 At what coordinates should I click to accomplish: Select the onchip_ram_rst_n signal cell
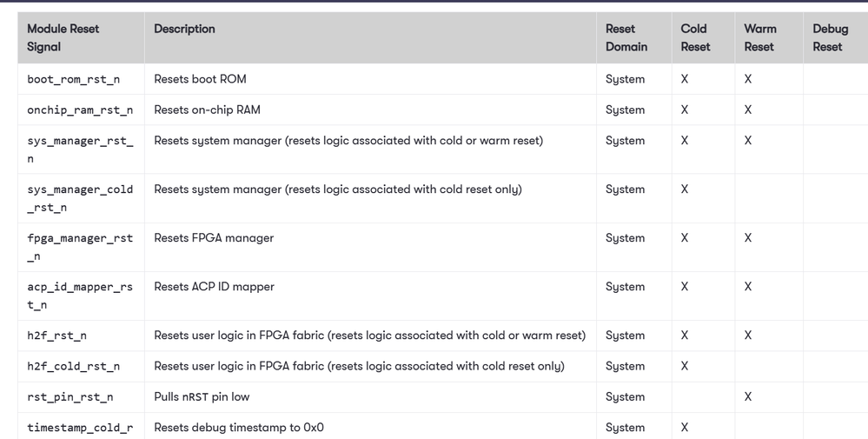point(81,110)
